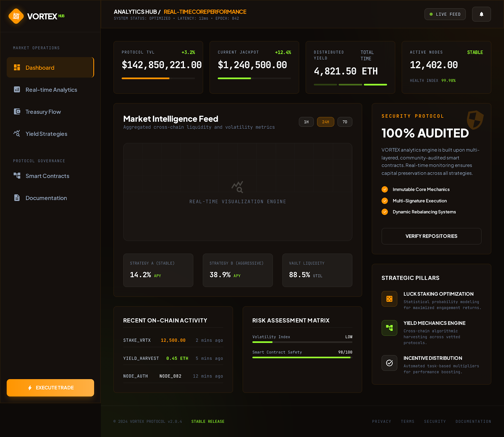This screenshot has width=504, height=437.
Task: Toggle the Live Feed indicator
Action: click(x=445, y=14)
